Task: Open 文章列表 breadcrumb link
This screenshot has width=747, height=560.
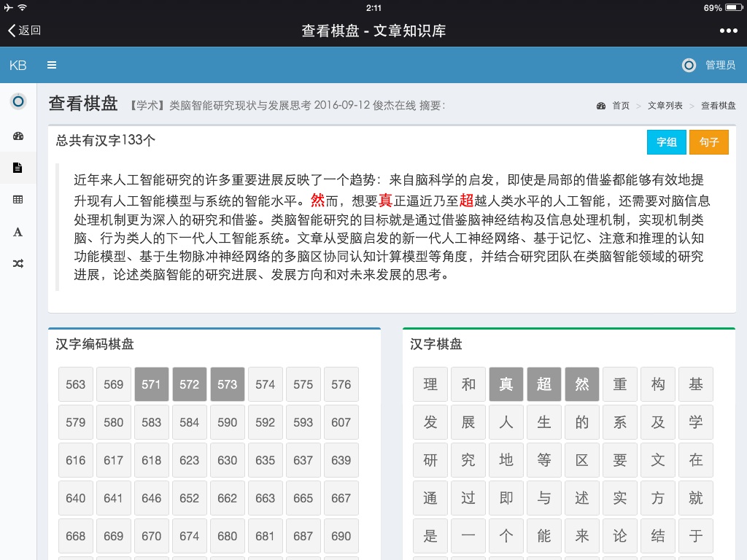Action: pyautogui.click(x=665, y=106)
